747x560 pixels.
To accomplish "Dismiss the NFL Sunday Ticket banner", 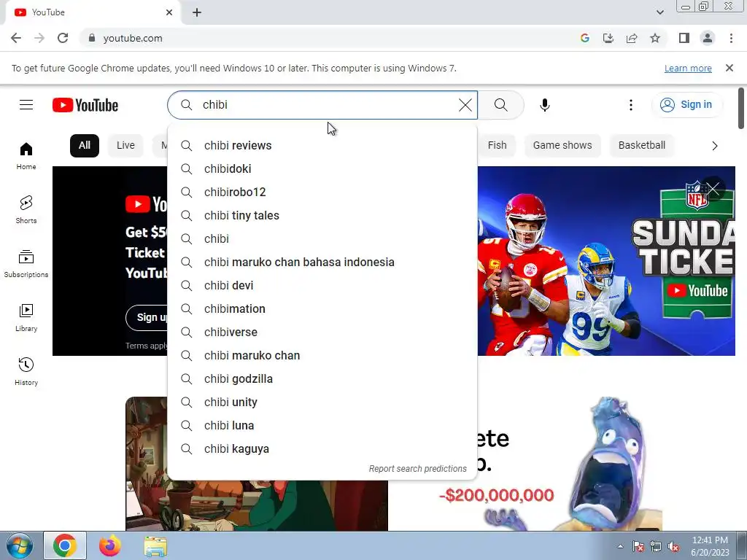I will [x=713, y=189].
